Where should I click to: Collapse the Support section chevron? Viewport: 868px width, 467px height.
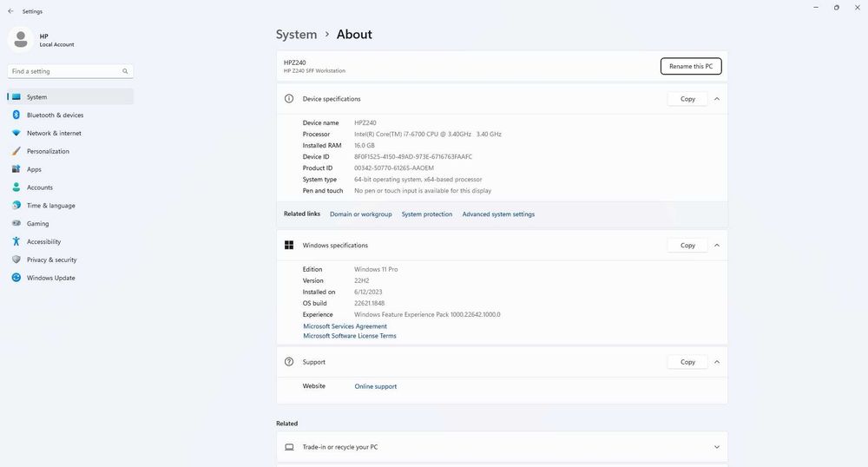click(x=717, y=362)
